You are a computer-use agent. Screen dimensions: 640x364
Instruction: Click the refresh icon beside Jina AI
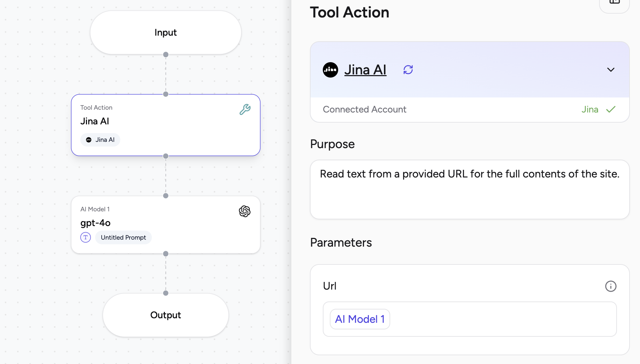tap(408, 70)
